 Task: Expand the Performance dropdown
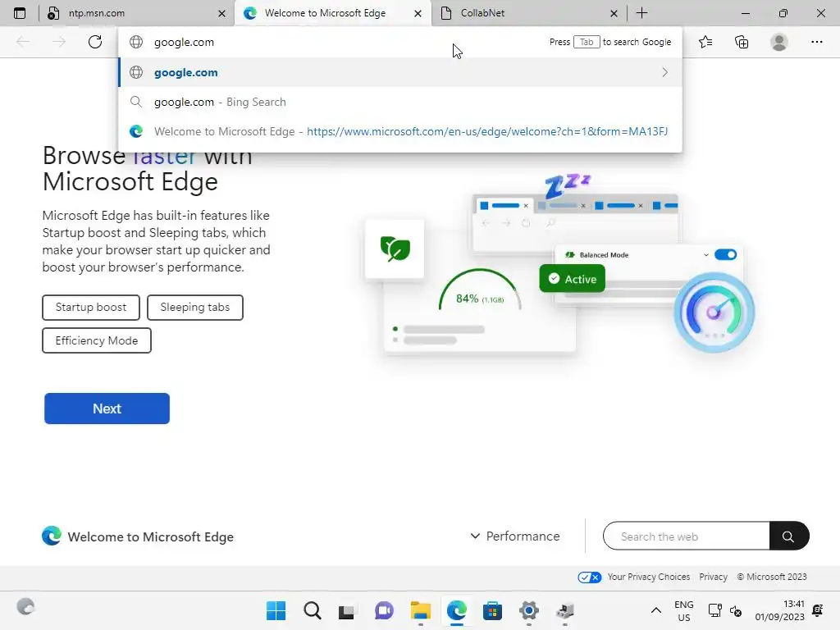515,536
